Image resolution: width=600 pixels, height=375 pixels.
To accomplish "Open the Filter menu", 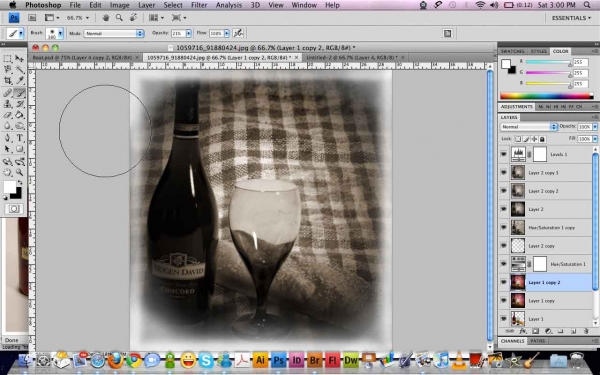I will pos(199,5).
